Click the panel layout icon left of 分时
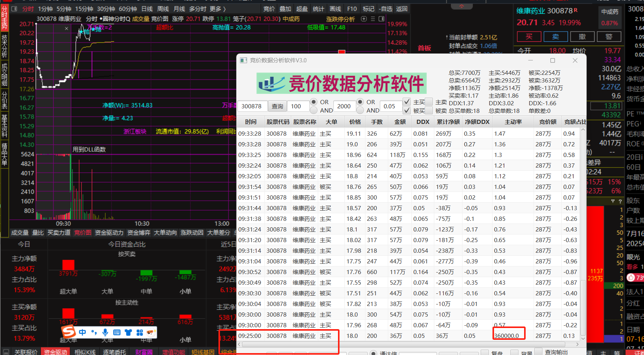This screenshot has height=355, width=644. 14,9
